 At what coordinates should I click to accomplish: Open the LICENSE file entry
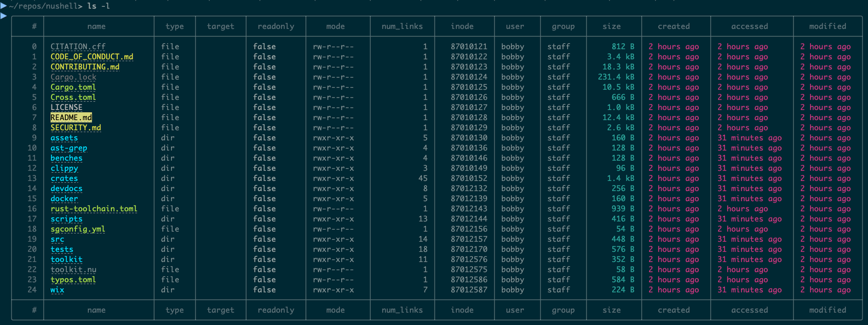coord(66,107)
